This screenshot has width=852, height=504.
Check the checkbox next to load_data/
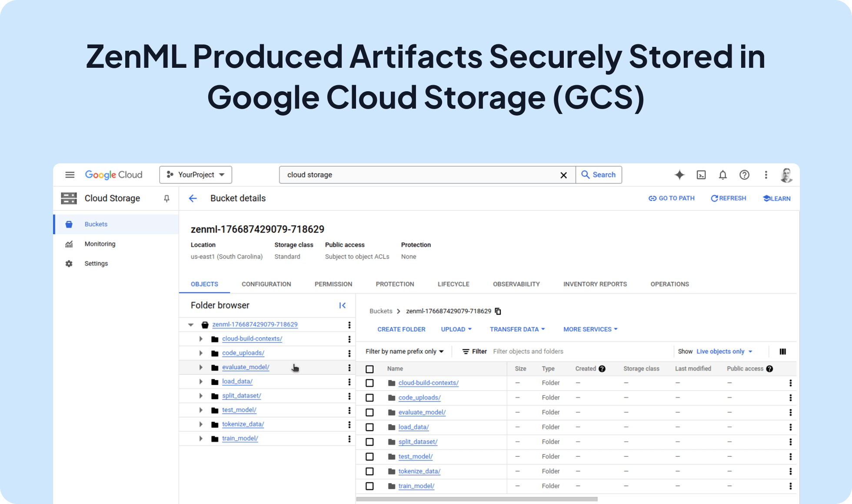click(370, 427)
